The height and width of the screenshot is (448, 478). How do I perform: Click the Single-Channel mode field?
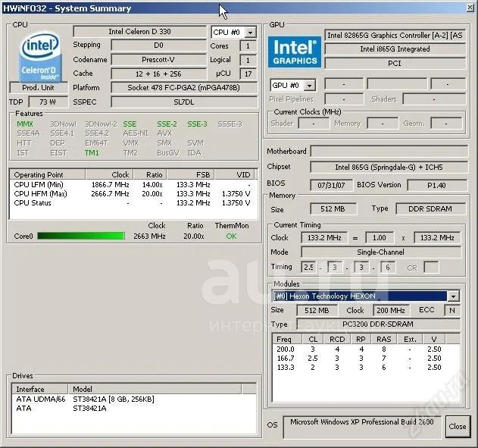381,252
